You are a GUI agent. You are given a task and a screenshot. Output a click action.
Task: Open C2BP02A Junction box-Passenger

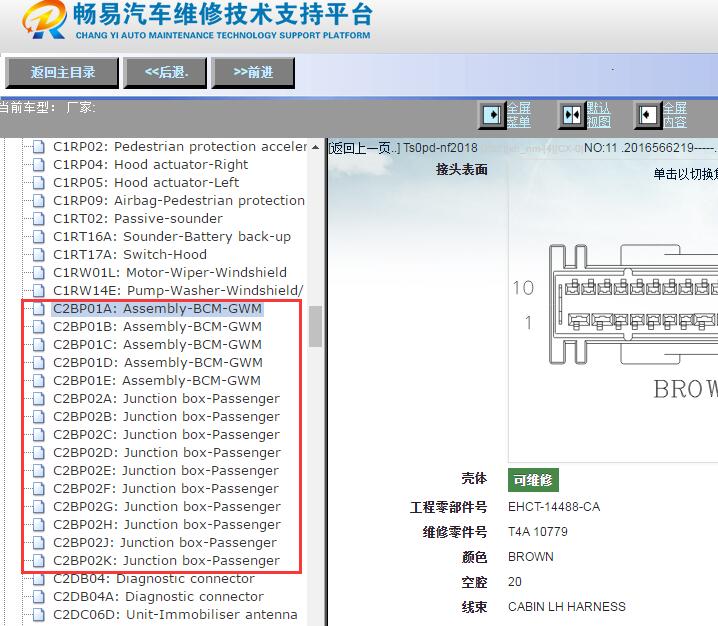click(x=167, y=398)
